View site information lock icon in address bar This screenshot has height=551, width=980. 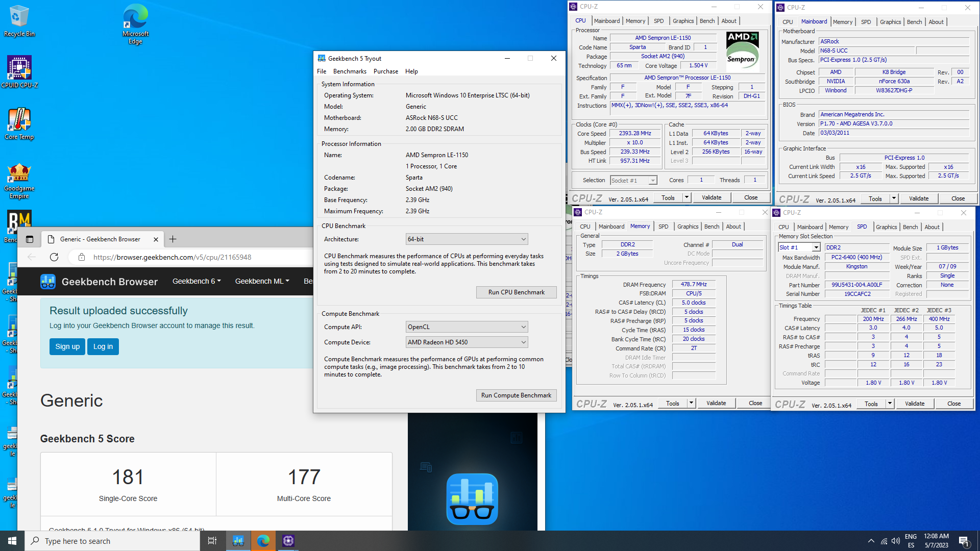[x=81, y=257]
